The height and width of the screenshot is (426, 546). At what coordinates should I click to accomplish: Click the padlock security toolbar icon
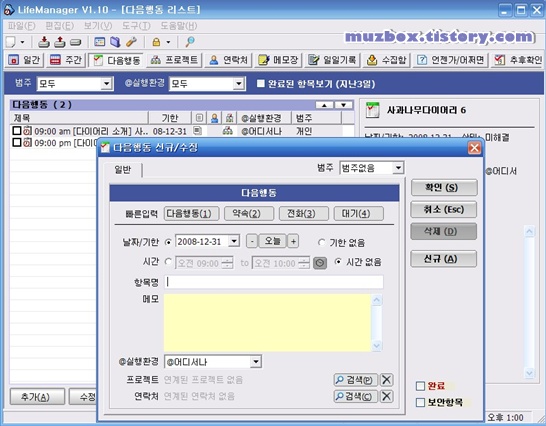pos(156,42)
